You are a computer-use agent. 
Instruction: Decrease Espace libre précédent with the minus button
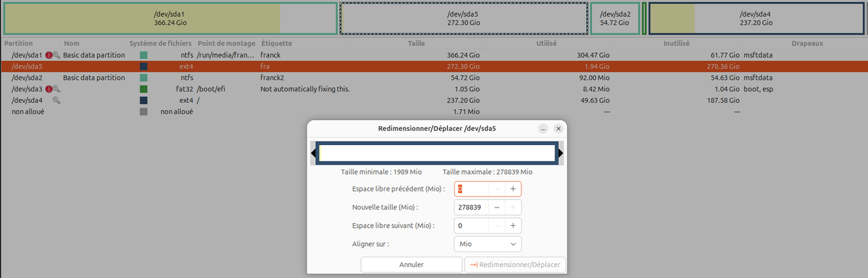tap(497, 189)
